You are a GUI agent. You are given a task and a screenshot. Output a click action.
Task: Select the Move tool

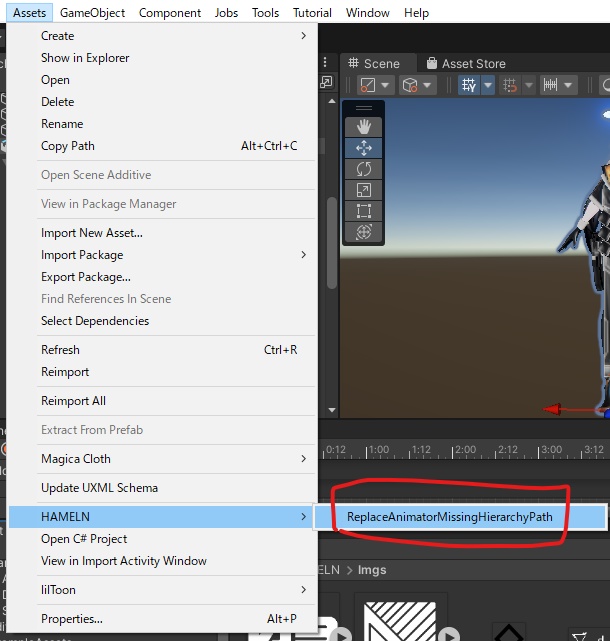coord(363,148)
